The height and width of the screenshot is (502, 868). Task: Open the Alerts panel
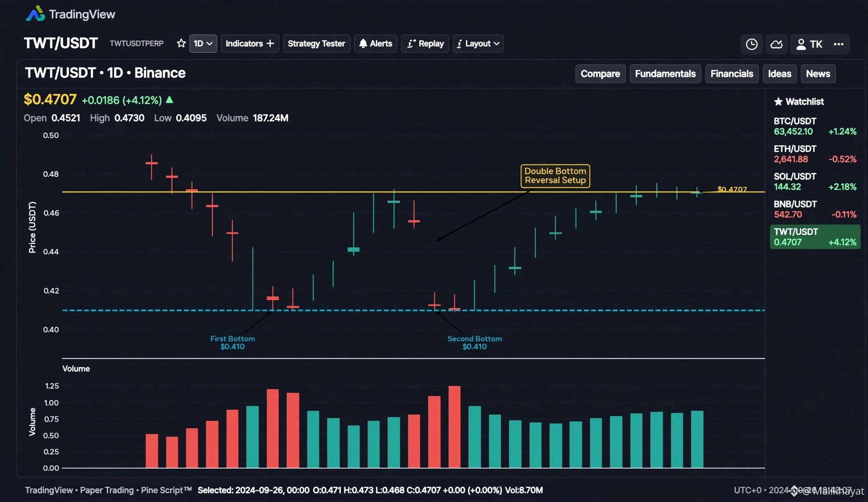[x=376, y=44]
